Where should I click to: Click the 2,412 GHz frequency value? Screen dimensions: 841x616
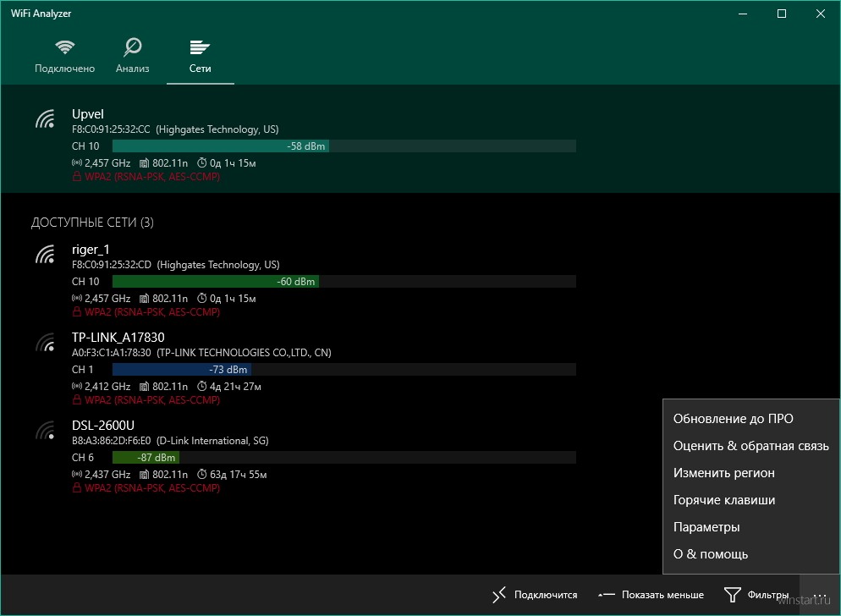[107, 387]
